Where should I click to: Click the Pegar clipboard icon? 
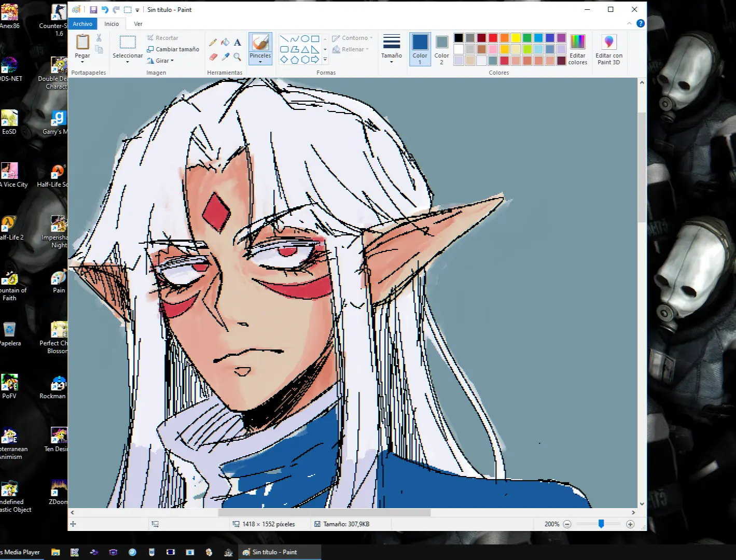(x=82, y=41)
